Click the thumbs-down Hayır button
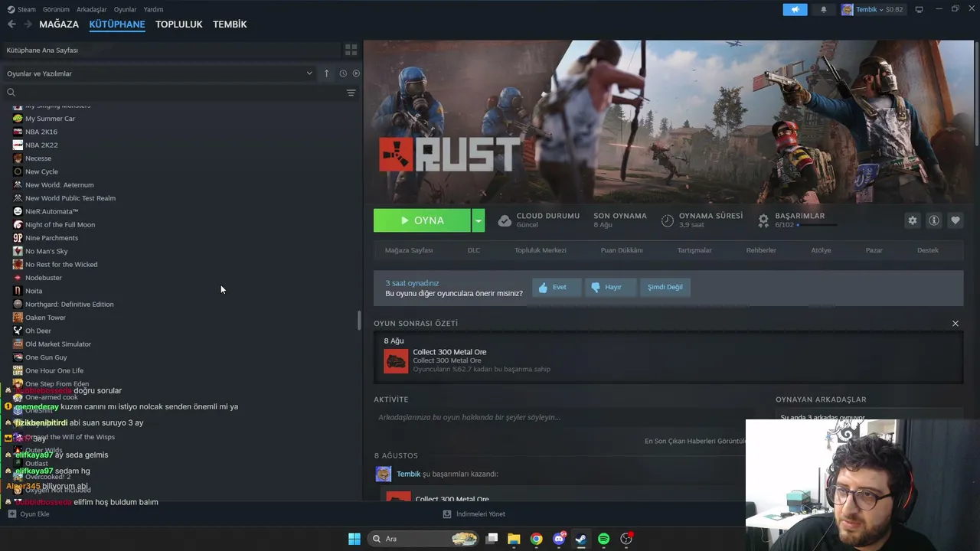 [610, 288]
